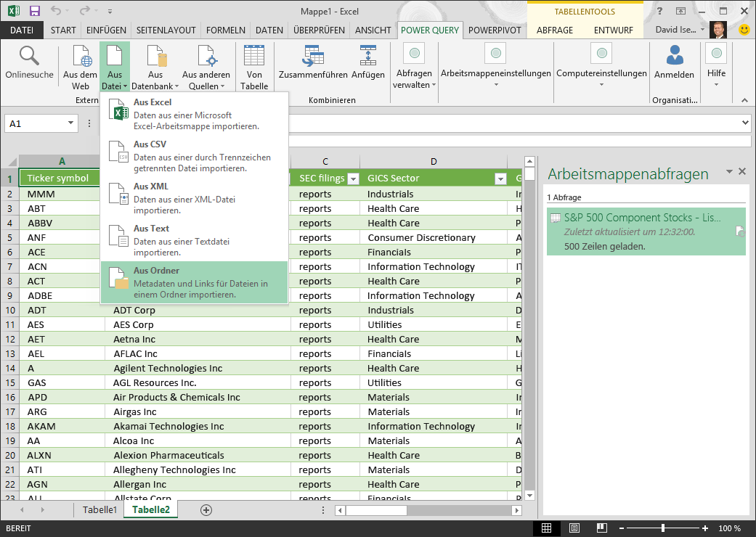Collapse the ribbon with the caret icon
The height and width of the screenshot is (537, 756).
click(744, 100)
